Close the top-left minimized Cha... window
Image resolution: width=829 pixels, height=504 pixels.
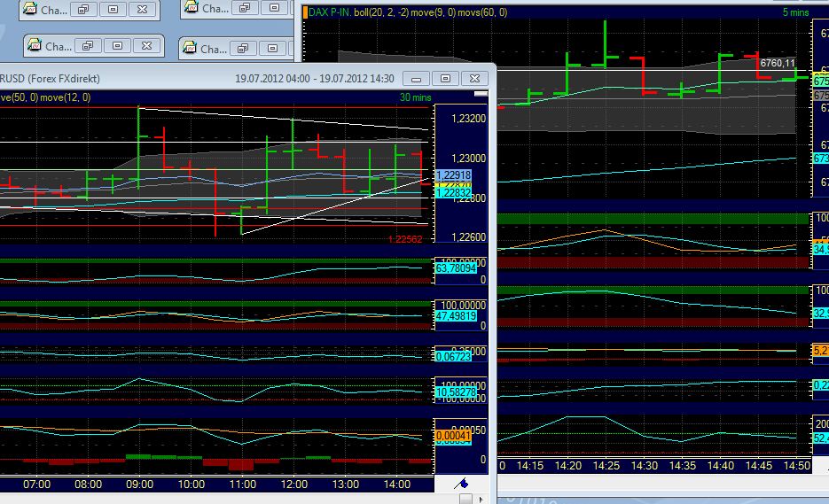[x=142, y=10]
